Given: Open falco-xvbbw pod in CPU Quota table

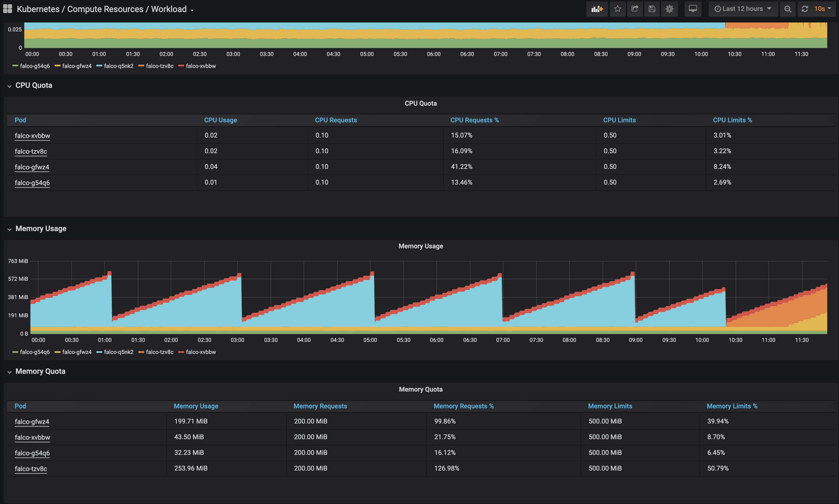Looking at the screenshot, I should click(x=32, y=135).
